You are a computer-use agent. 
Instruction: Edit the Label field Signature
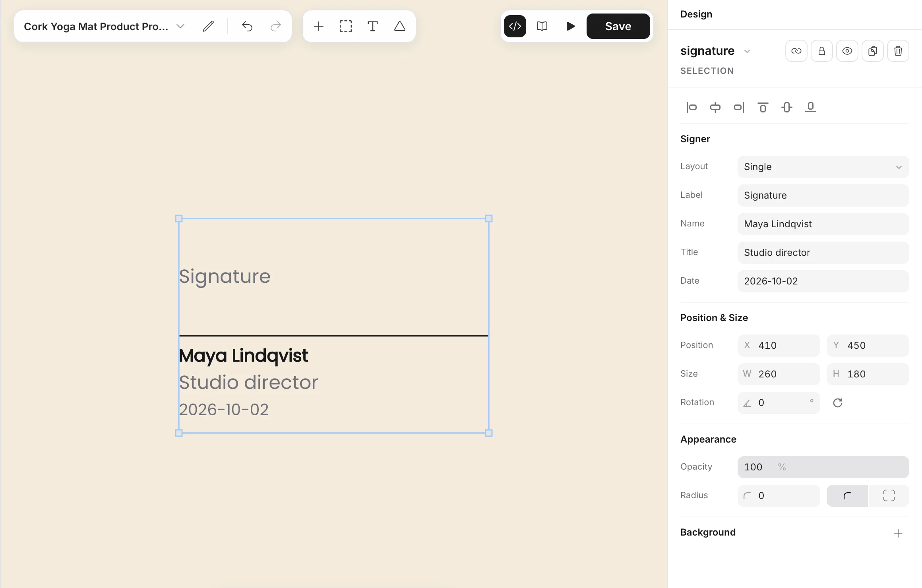pyautogui.click(x=823, y=195)
